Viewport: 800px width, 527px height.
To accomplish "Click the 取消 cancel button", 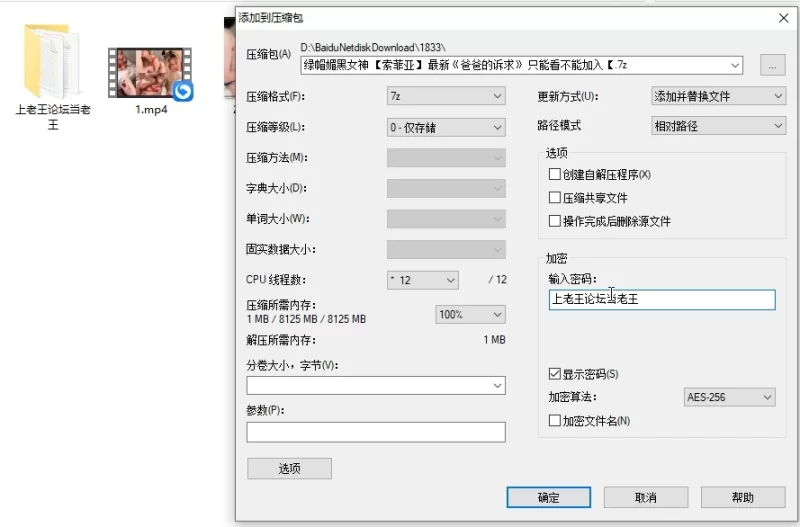I will coord(646,497).
